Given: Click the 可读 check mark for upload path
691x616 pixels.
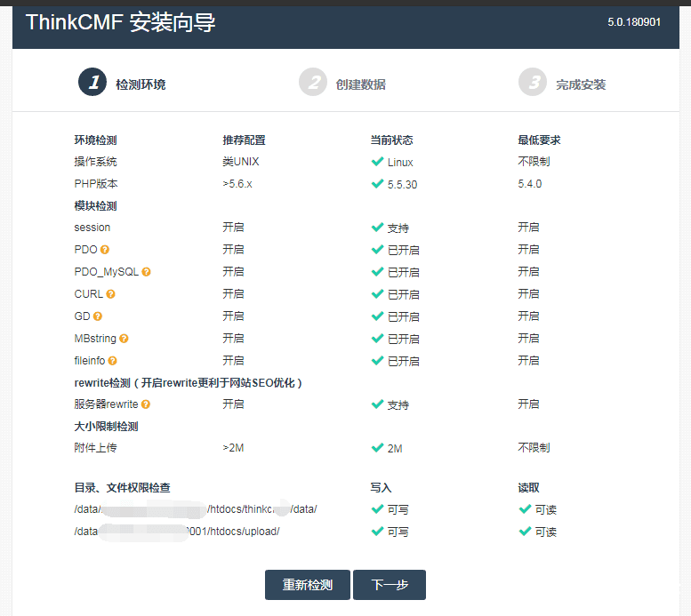Looking at the screenshot, I should [x=525, y=531].
